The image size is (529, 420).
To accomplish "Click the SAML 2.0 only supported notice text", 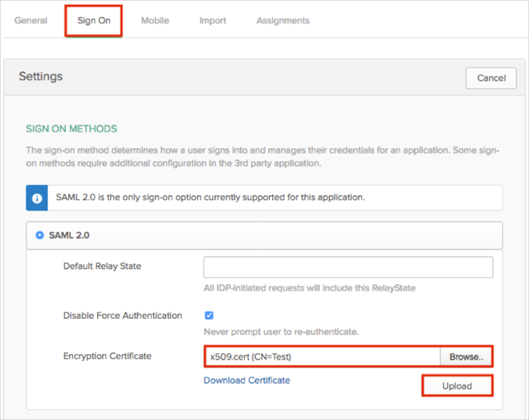I will [x=210, y=198].
